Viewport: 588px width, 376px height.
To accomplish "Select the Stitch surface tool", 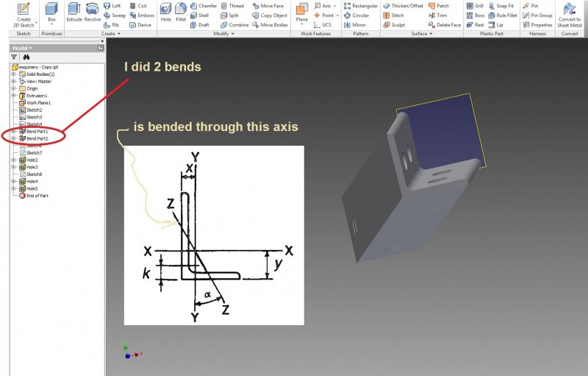I will [393, 15].
